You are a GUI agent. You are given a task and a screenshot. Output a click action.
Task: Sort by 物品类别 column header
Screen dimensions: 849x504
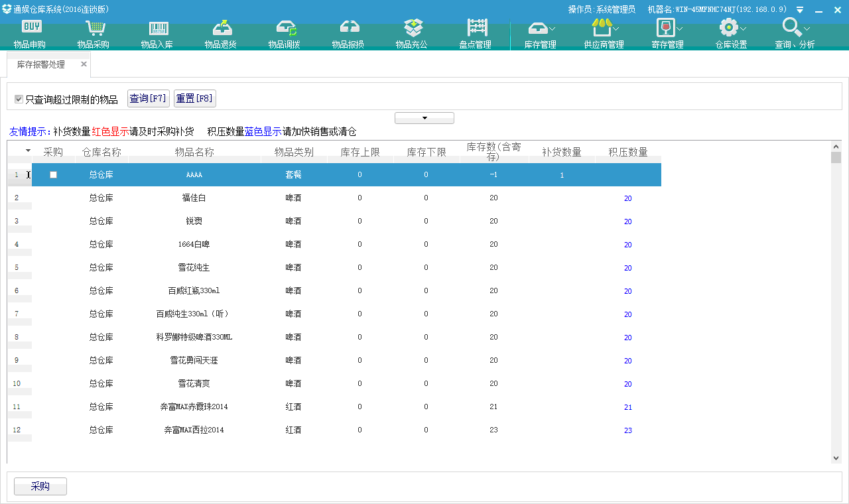click(294, 152)
